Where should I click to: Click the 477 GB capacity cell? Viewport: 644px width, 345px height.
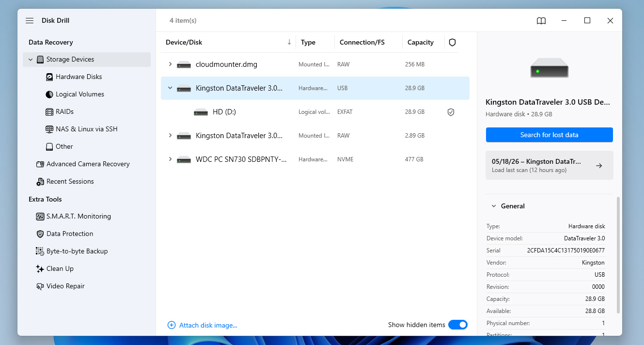[x=414, y=159]
